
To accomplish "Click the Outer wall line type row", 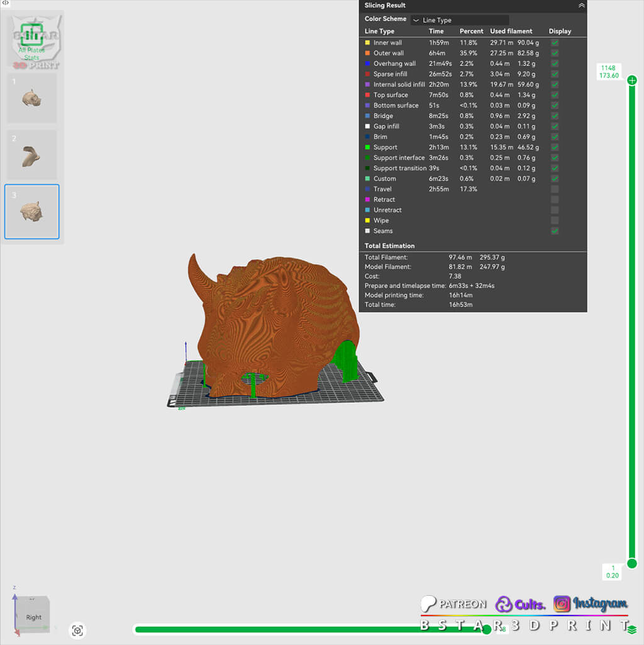I will [x=472, y=53].
